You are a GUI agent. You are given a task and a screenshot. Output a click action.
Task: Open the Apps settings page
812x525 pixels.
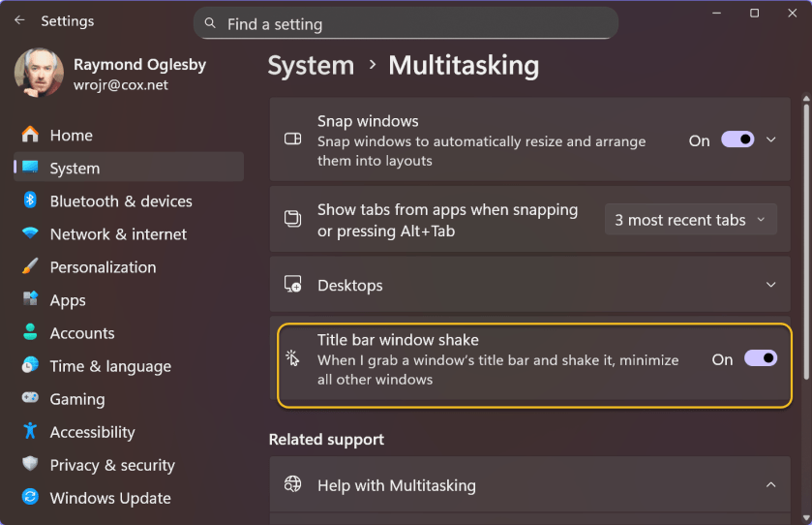[68, 300]
